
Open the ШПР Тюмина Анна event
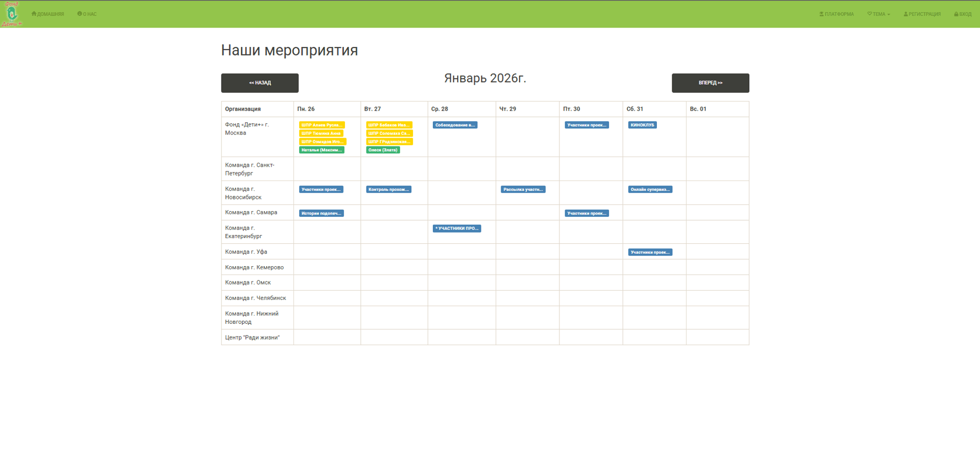tap(321, 133)
